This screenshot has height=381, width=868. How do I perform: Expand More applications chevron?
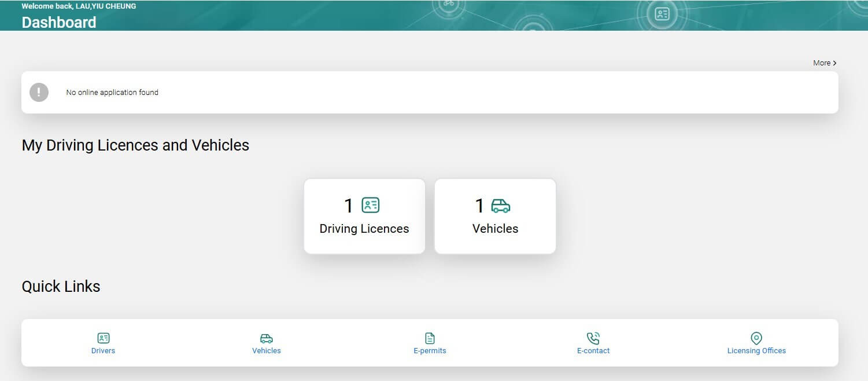835,63
